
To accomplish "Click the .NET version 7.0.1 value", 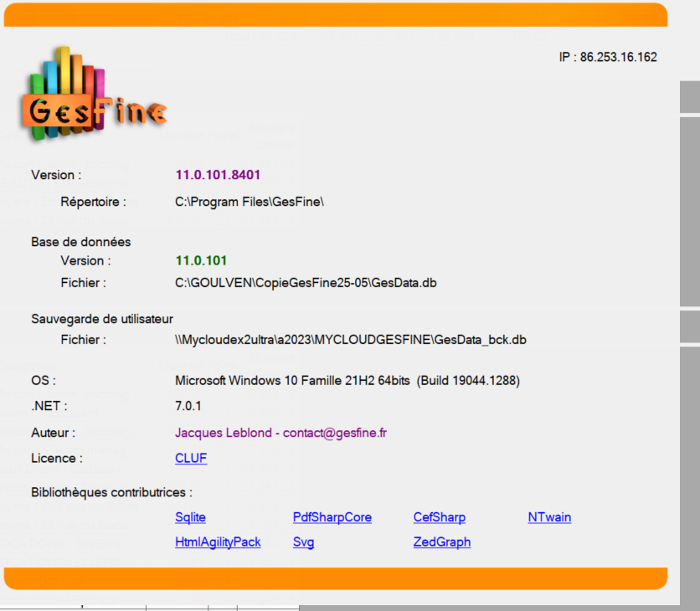I will click(188, 406).
